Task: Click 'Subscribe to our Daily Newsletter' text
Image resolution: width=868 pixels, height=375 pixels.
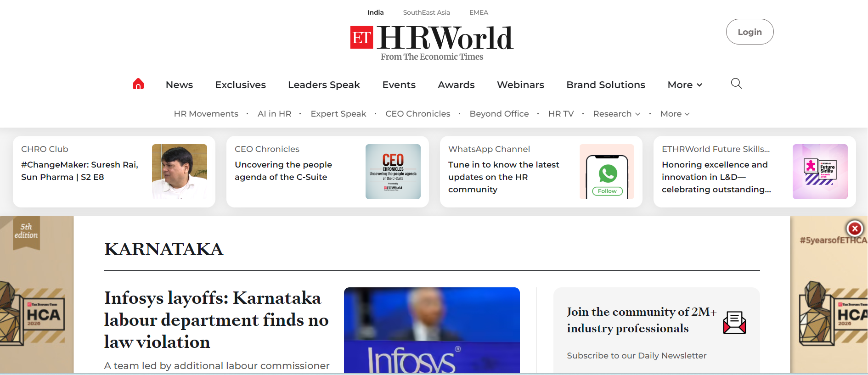Action: (x=637, y=356)
